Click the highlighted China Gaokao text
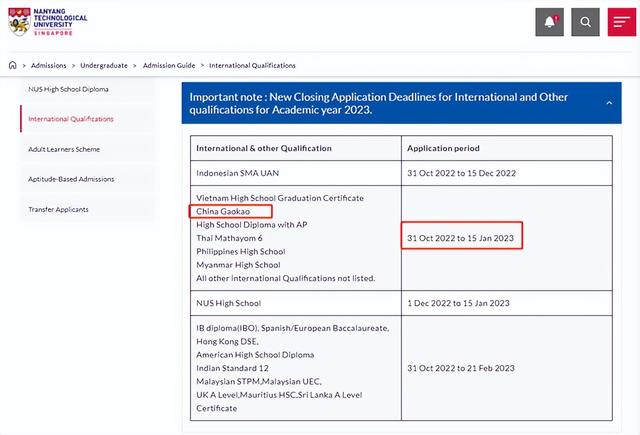The width and height of the screenshot is (640, 435). 230,212
